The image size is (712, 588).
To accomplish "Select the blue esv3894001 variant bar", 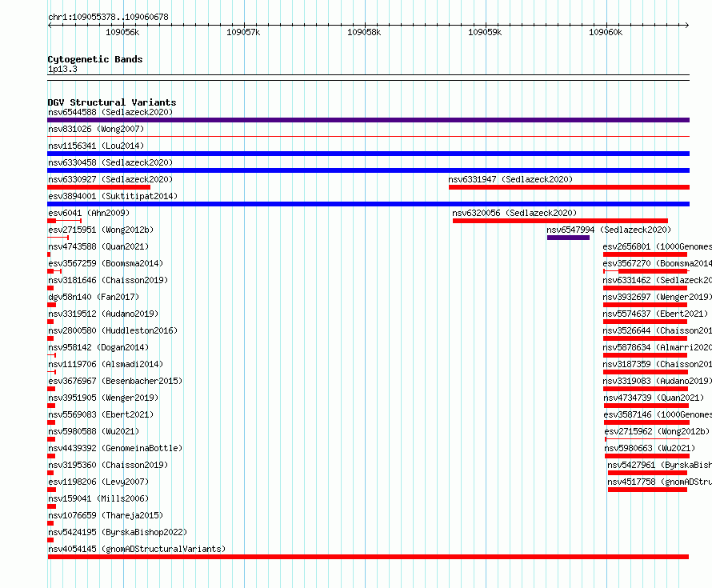I will pos(368,204).
